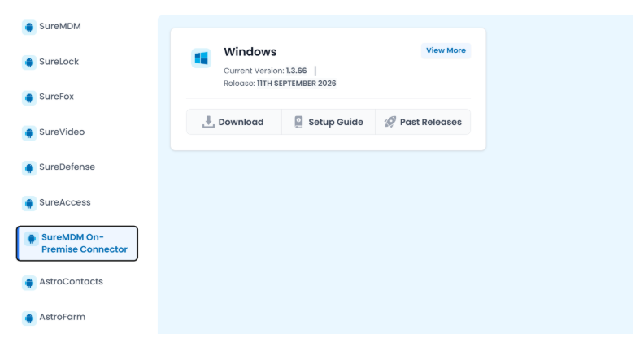The height and width of the screenshot is (342, 644).
Task: Go to SureFox in the product list
Action: coord(56,97)
